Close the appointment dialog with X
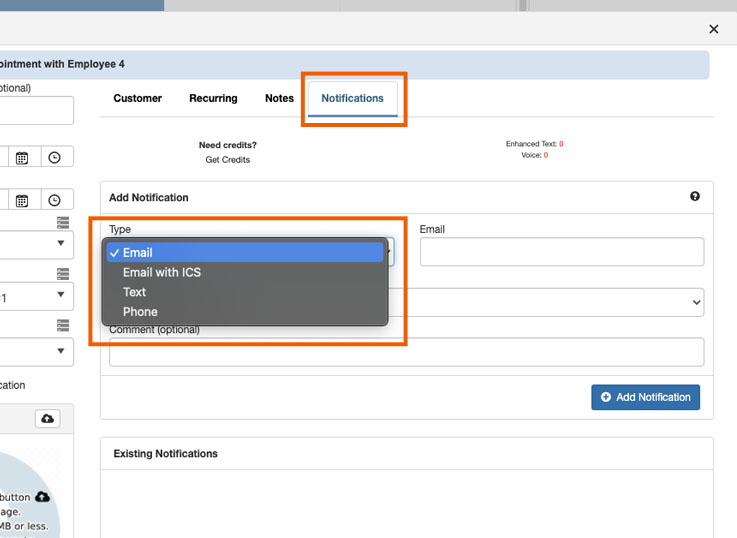 pos(713,30)
